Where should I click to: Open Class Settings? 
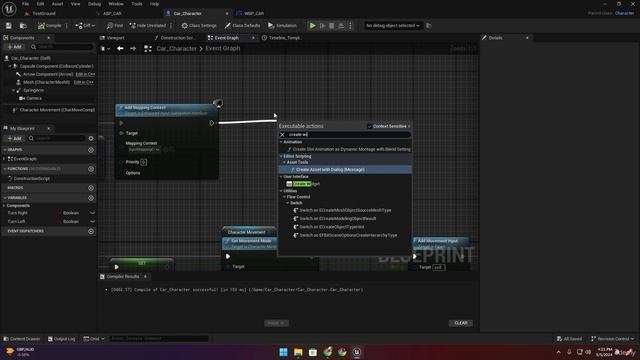(x=199, y=26)
